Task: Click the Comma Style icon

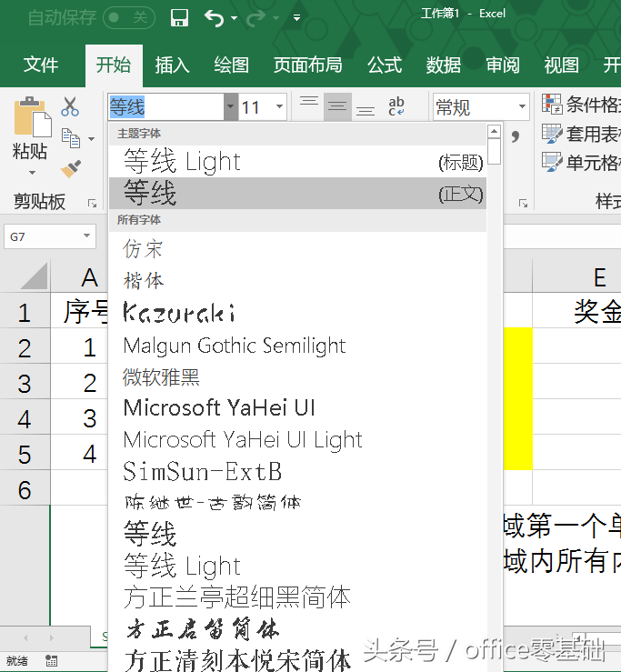Action: click(x=516, y=136)
